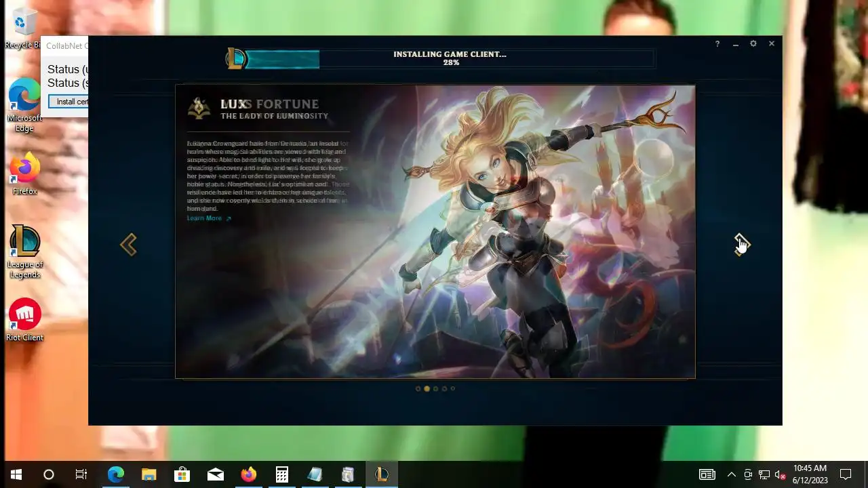Image resolution: width=868 pixels, height=488 pixels.
Task: Open Microsoft Store from the taskbar
Action: (182, 474)
